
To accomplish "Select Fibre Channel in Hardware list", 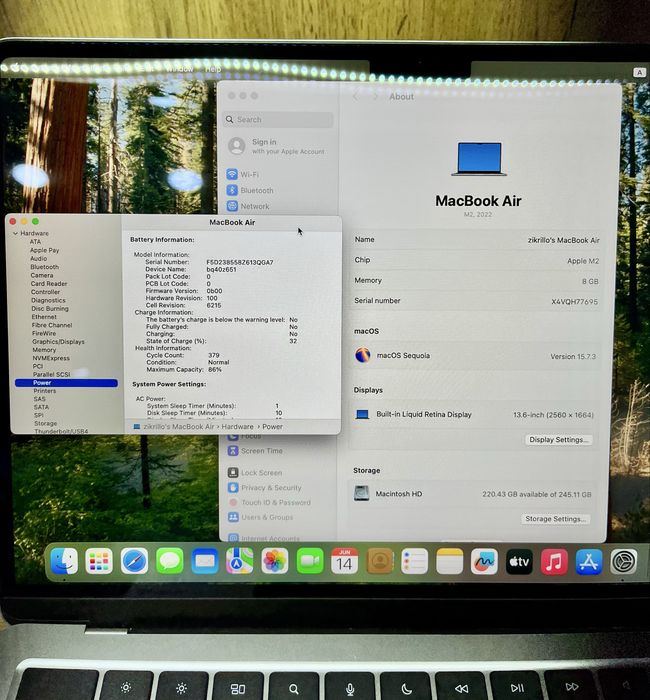I will pyautogui.click(x=52, y=325).
